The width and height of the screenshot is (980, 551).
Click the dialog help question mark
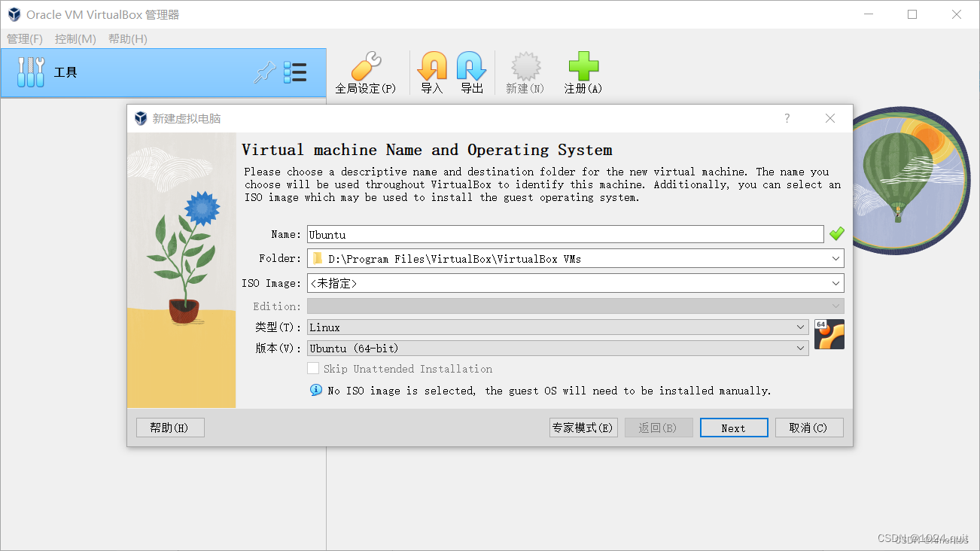pyautogui.click(x=787, y=118)
